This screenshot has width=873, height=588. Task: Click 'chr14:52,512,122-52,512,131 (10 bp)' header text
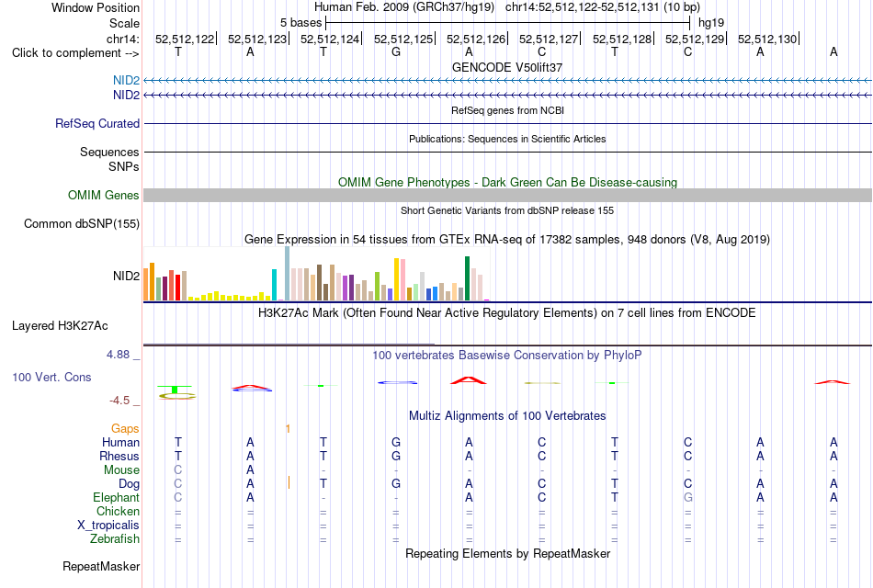(x=603, y=7)
